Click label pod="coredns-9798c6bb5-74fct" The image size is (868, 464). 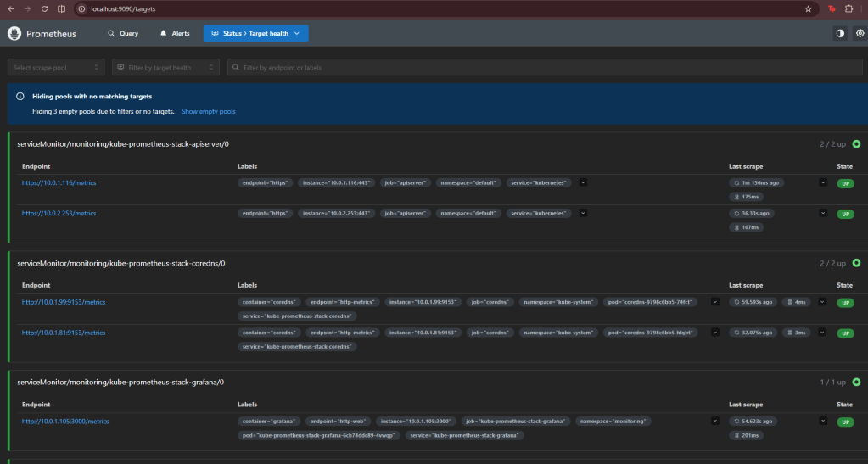(650, 302)
